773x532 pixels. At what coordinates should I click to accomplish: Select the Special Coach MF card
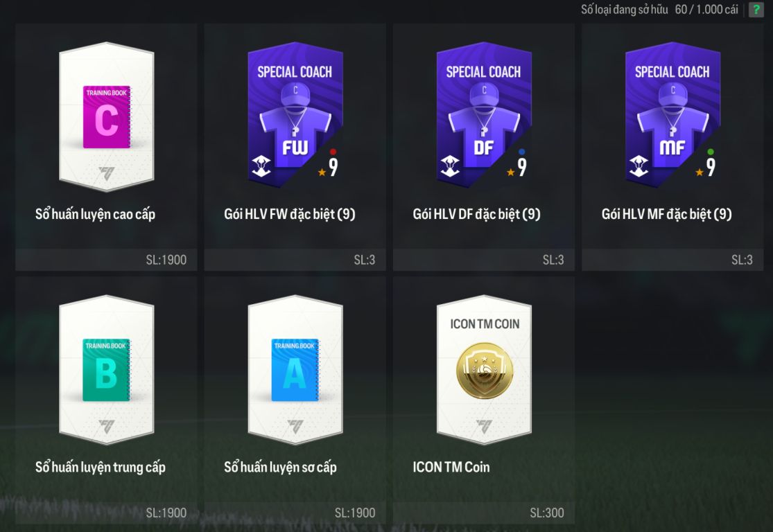[x=672, y=115]
